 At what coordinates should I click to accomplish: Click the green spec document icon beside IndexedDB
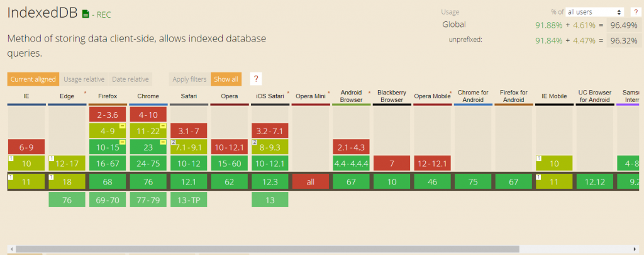point(86,14)
